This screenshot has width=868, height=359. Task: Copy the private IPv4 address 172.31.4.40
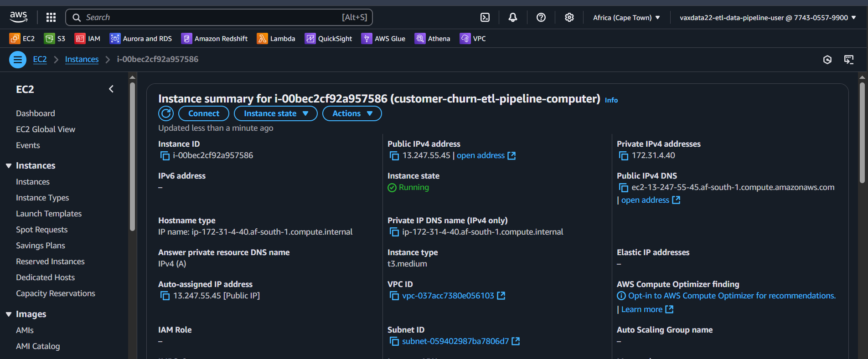tap(624, 156)
